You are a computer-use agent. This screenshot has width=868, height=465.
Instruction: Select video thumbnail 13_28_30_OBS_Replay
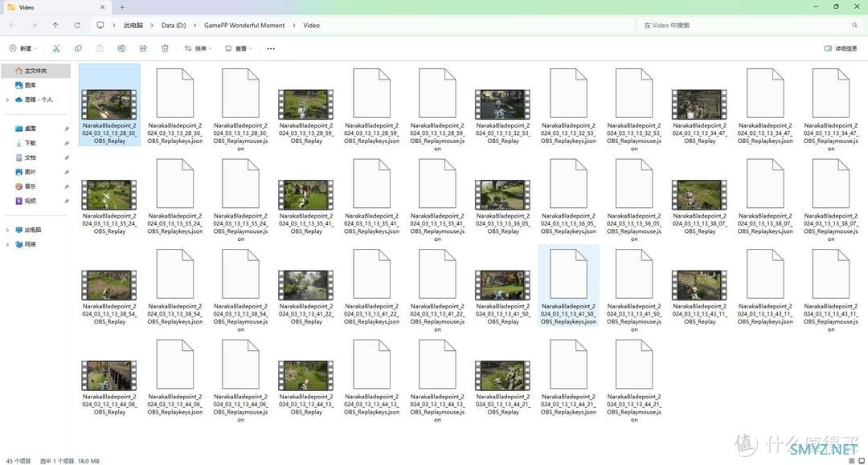[109, 105]
